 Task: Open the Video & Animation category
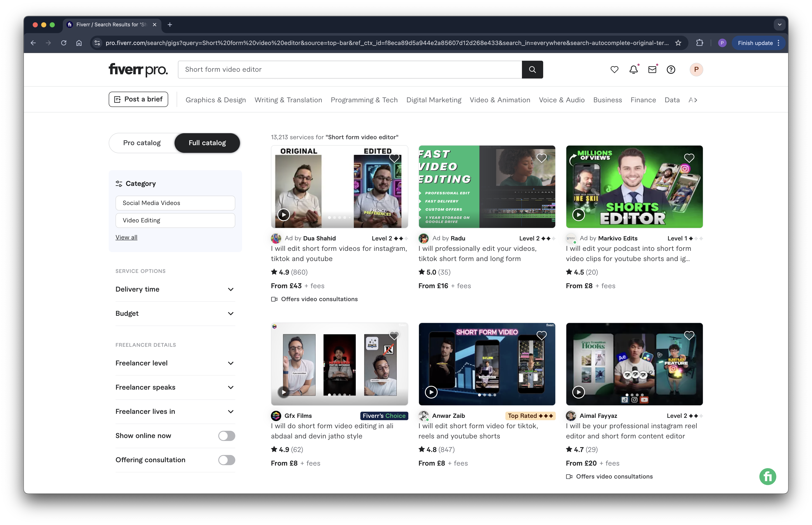(500, 100)
